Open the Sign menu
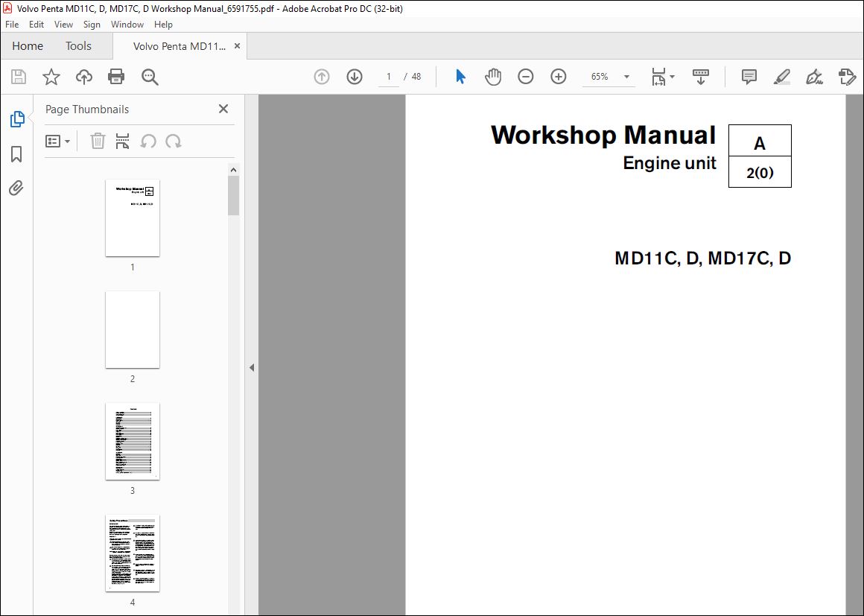864x616 pixels. pos(92,25)
